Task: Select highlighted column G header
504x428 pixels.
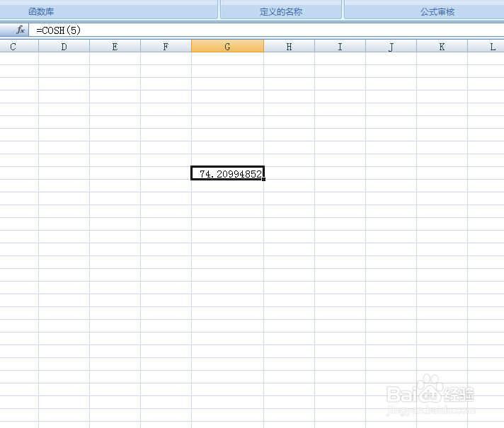Action: [227, 47]
